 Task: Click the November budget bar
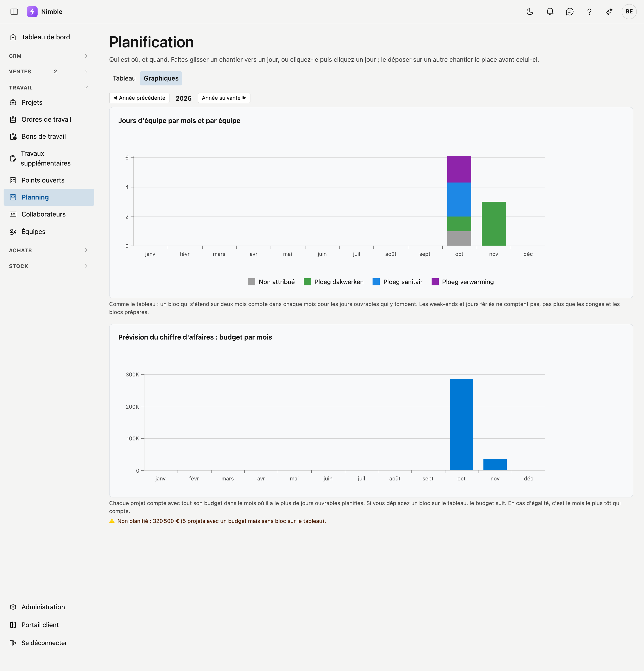pos(495,465)
